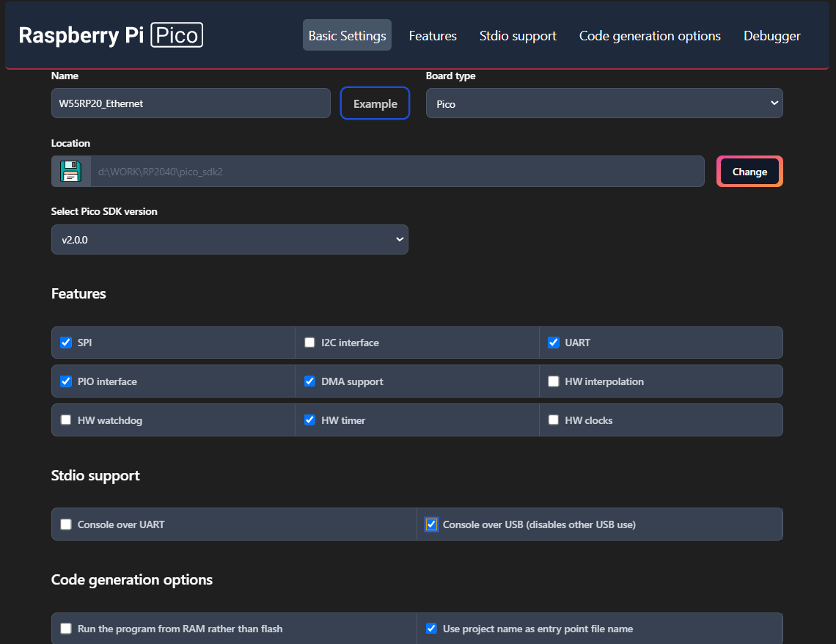Click the Board type label
This screenshot has height=644, width=836.
coord(450,76)
